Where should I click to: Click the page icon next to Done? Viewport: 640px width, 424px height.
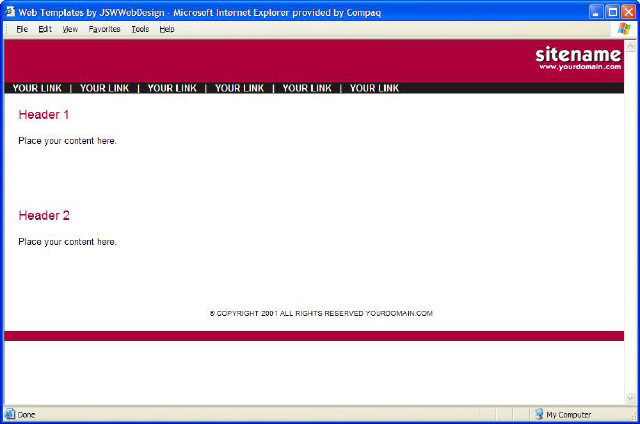point(10,414)
